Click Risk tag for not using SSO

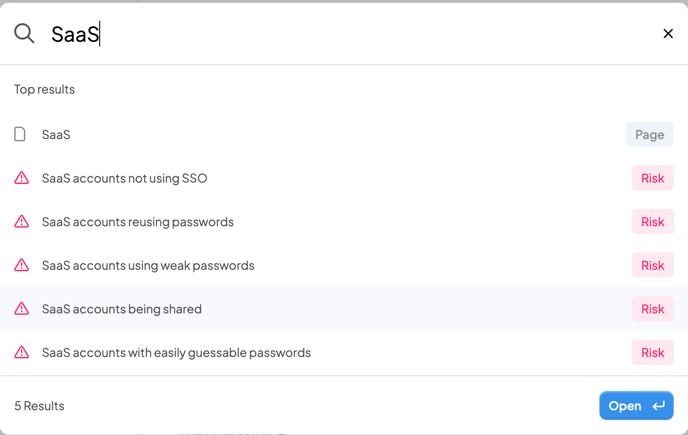pos(652,178)
